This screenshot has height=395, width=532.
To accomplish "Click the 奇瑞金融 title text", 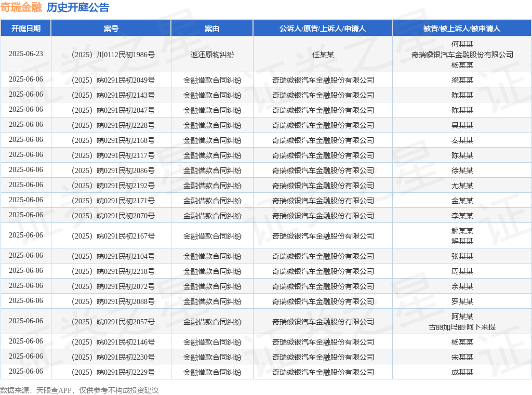I will (21, 7).
